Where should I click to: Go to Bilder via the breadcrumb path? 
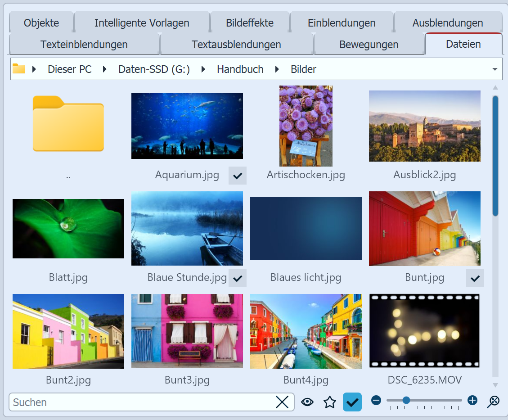pyautogui.click(x=303, y=69)
